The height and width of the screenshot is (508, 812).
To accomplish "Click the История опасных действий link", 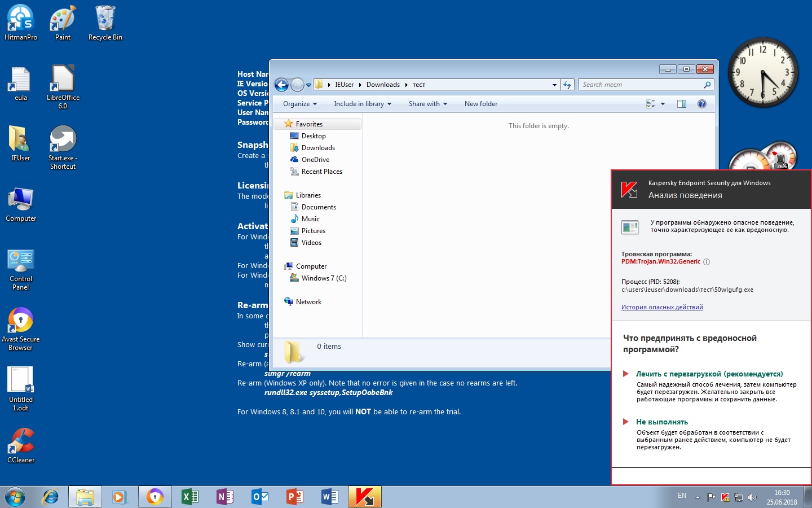I will point(662,307).
